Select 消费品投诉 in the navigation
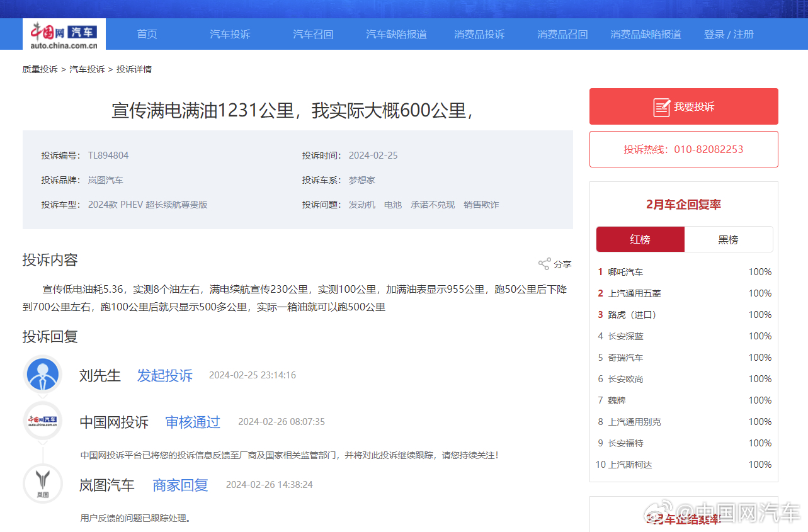Screen dimensions: 808x532 click(x=479, y=34)
